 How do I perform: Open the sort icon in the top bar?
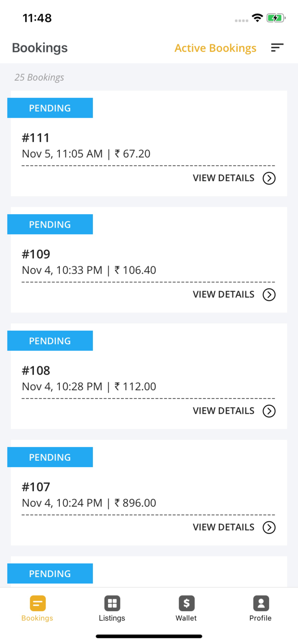277,48
